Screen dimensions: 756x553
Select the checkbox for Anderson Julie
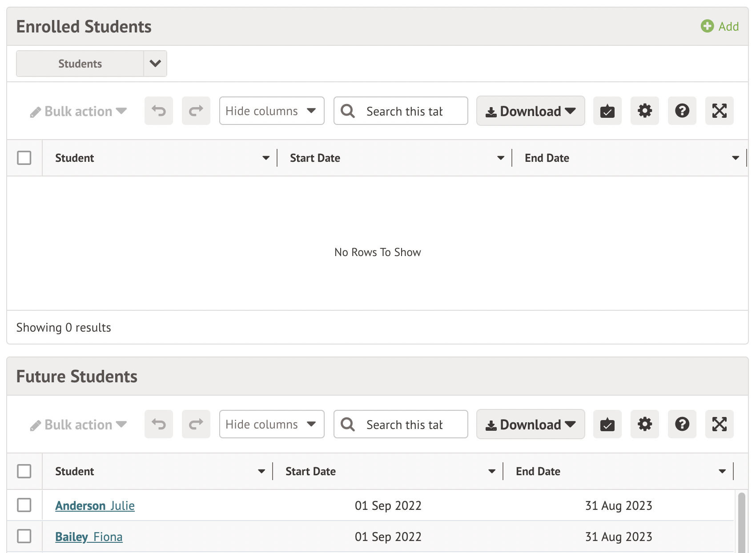(x=24, y=505)
